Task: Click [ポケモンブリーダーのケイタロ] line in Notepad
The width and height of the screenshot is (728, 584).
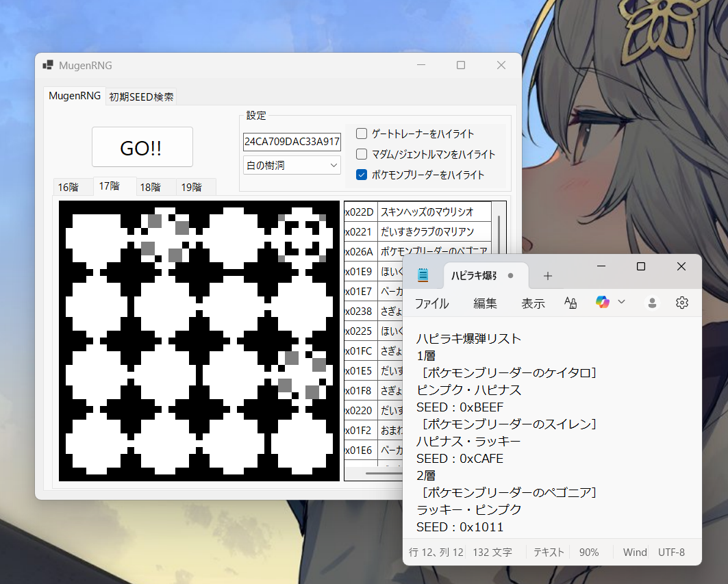Action: pyautogui.click(x=509, y=372)
